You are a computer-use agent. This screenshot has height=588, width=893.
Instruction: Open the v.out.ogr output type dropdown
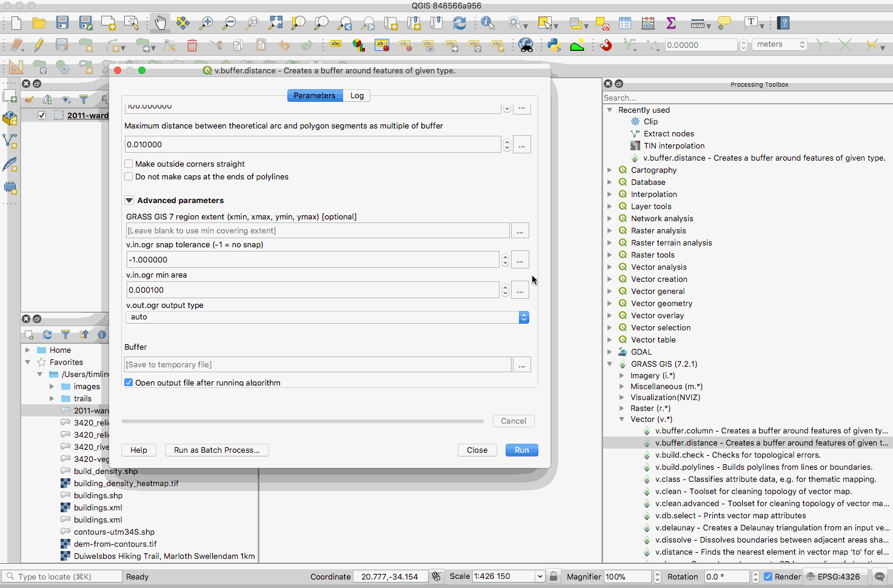coord(327,317)
